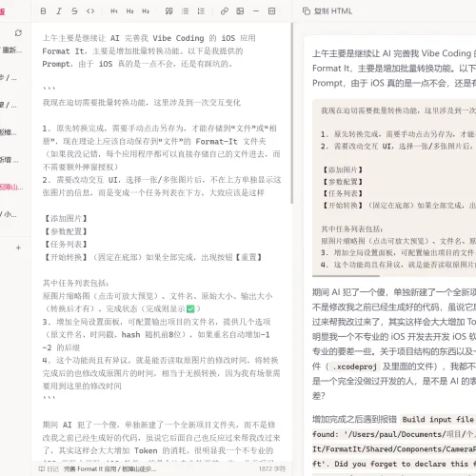Image resolution: width=476 pixels, height=476 pixels.
Task: Click the 1872 字符 character count
Action: click(x=272, y=468)
